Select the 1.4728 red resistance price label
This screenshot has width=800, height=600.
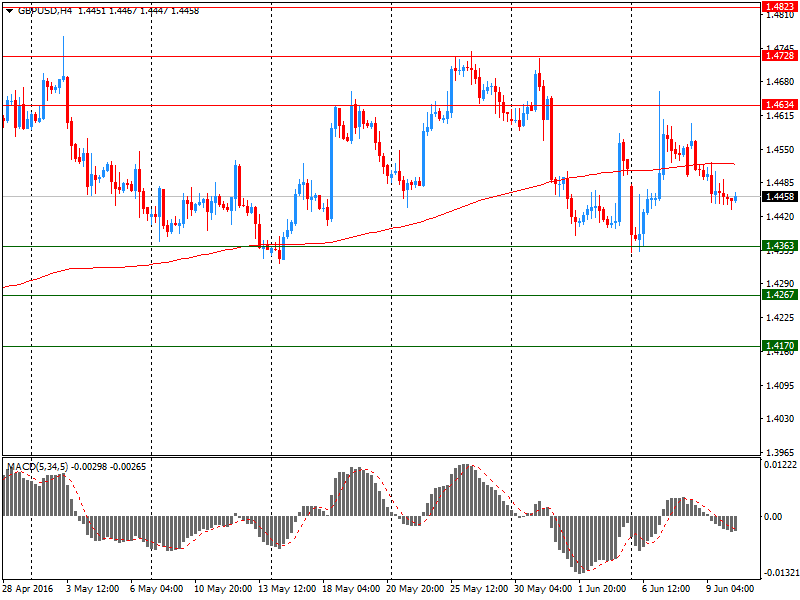[x=780, y=56]
